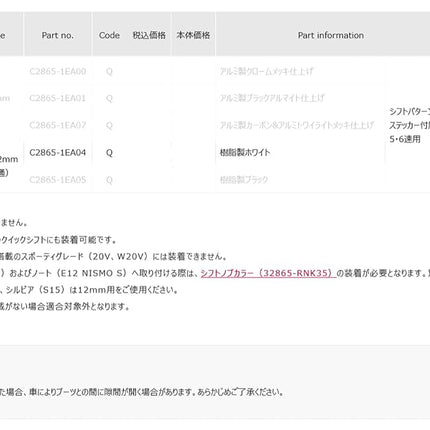The width and height of the screenshot is (430, 430).
Task: Select part number C2865-1EA07
Action: pyautogui.click(x=58, y=125)
